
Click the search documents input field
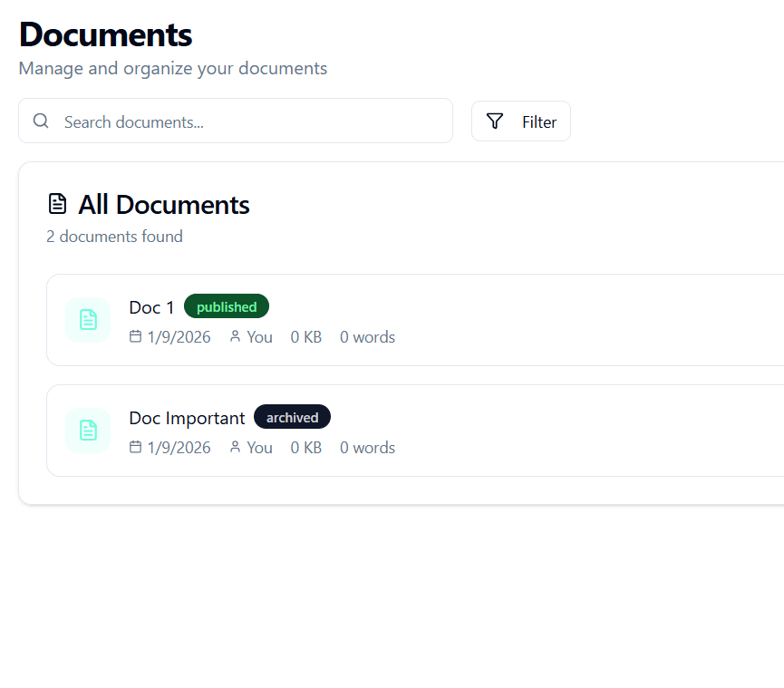[236, 120]
